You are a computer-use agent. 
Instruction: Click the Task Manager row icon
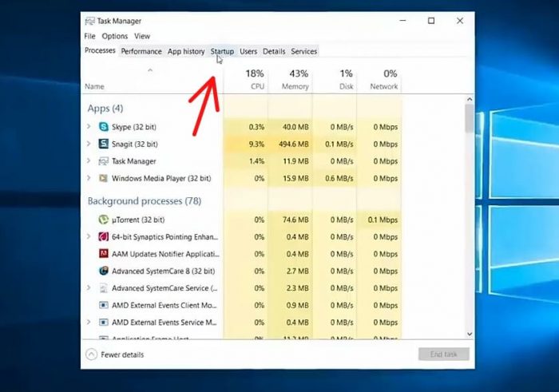click(103, 161)
